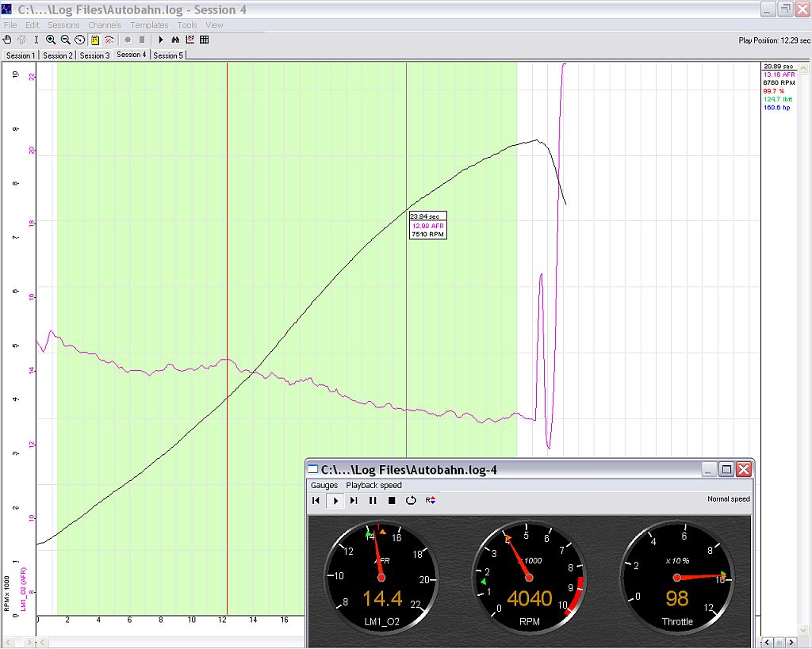
Task: Click the zoom in magnifier icon
Action: coord(51,40)
